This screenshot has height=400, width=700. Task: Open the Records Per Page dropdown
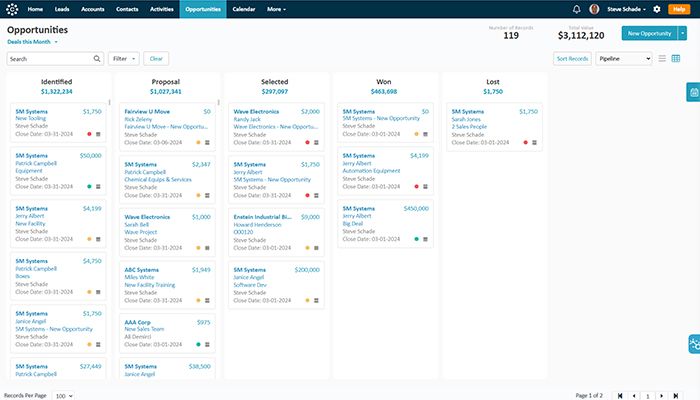63,396
